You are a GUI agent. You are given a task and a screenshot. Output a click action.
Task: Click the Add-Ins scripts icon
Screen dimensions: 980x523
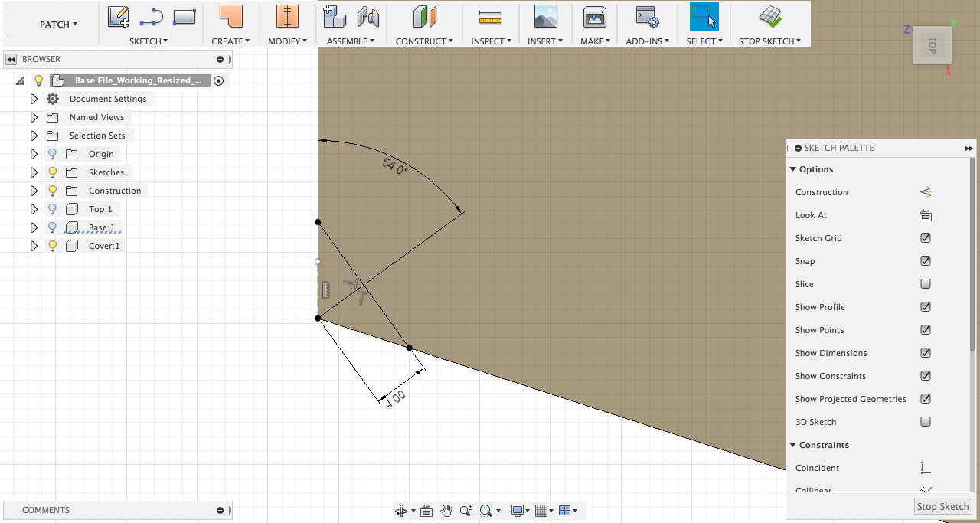[647, 16]
